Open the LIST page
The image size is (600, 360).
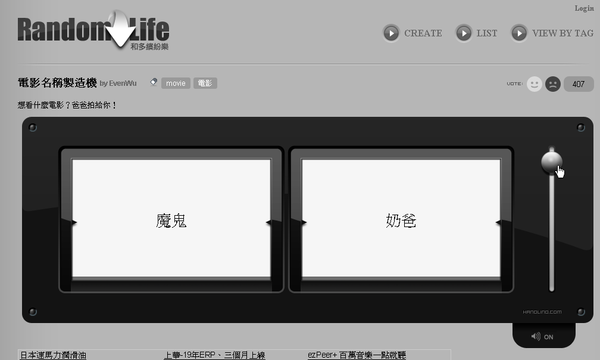[x=476, y=33]
